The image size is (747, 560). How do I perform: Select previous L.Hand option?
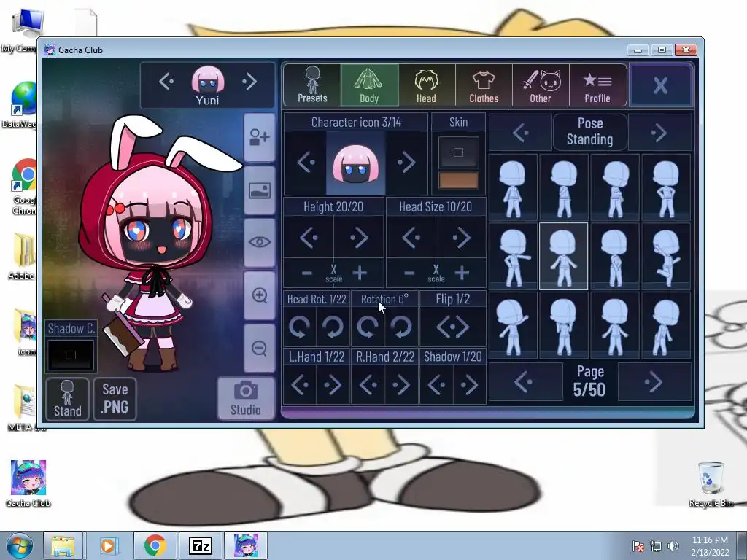(x=300, y=385)
